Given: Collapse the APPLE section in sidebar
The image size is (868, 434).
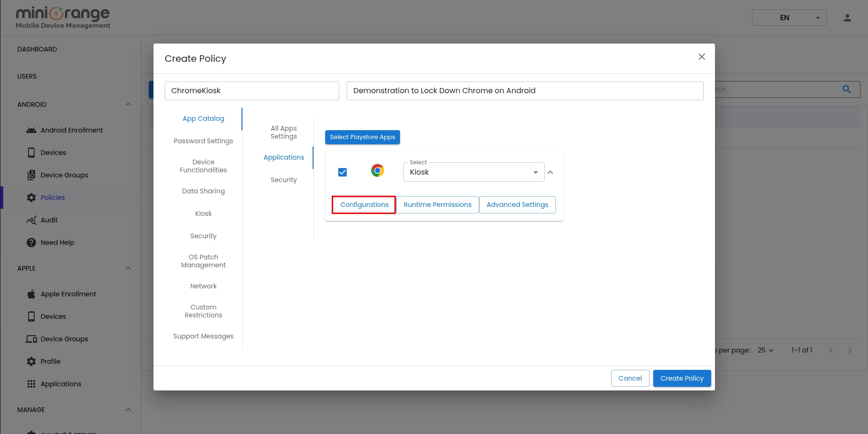Looking at the screenshot, I should [x=128, y=268].
